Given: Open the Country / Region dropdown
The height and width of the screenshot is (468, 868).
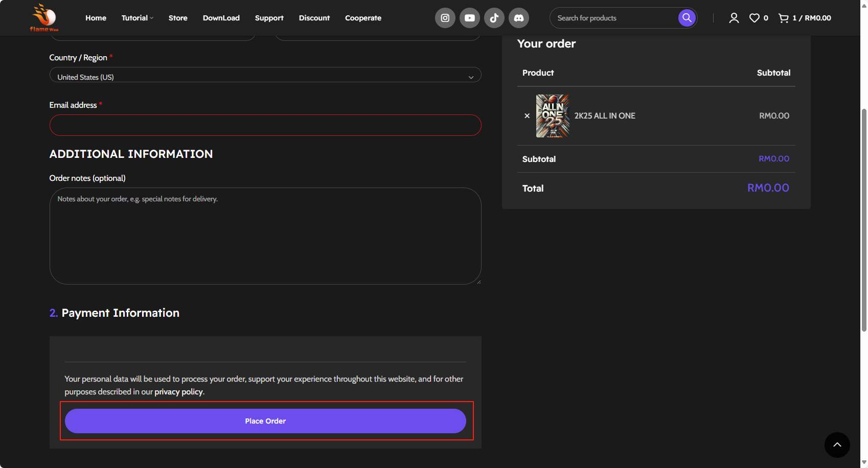Looking at the screenshot, I should pyautogui.click(x=265, y=76).
